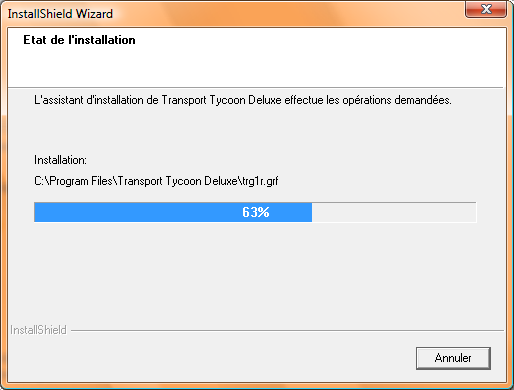The width and height of the screenshot is (514, 390).
Task: Click the boundary where blue progress fill ends
Action: click(312, 212)
